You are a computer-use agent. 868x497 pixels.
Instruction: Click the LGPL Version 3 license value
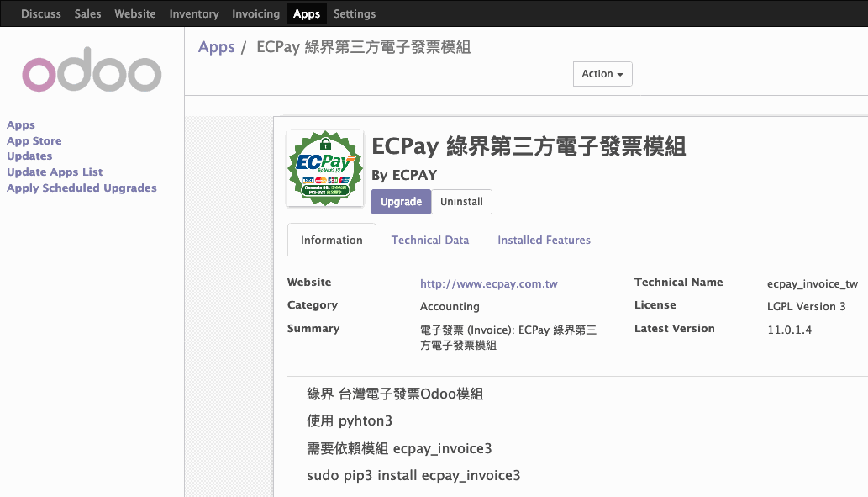pos(806,306)
